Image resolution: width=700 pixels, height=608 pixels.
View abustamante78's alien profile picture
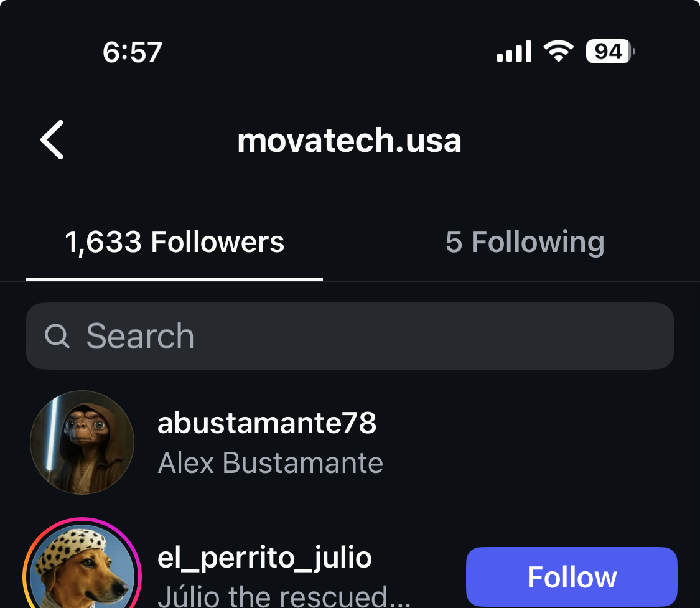coord(82,442)
